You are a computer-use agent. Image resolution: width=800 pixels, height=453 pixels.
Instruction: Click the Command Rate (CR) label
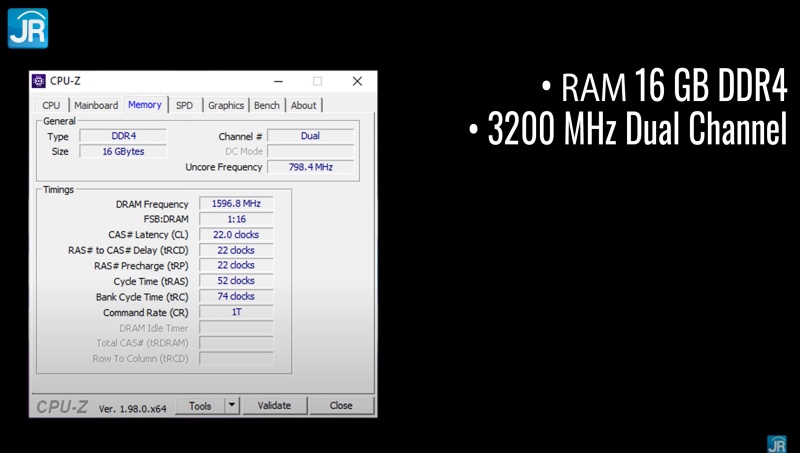coord(145,313)
